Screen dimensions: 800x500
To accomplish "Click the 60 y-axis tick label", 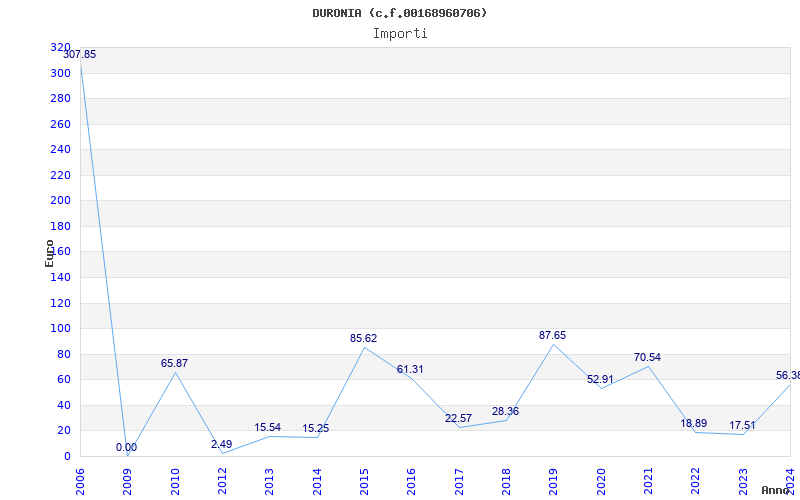I will tap(64, 380).
